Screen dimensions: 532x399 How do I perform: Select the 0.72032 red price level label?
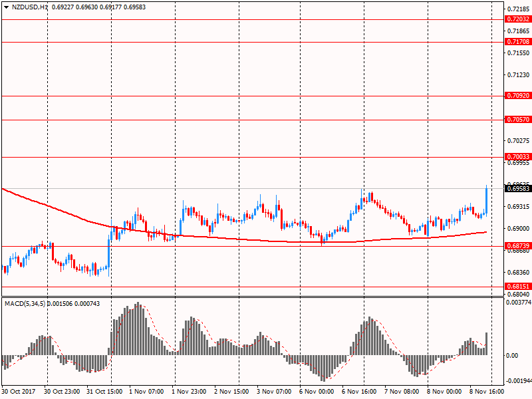pos(518,19)
